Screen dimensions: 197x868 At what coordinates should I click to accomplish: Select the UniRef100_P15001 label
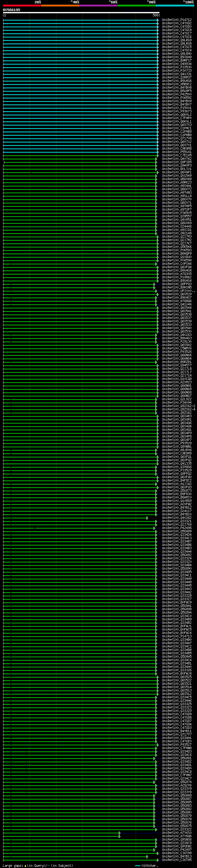[x=177, y=108]
